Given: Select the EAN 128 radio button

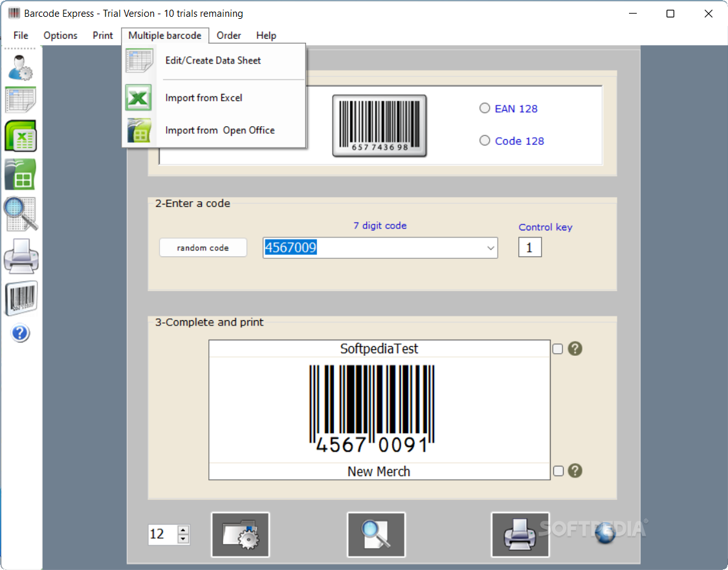Looking at the screenshot, I should click(485, 108).
